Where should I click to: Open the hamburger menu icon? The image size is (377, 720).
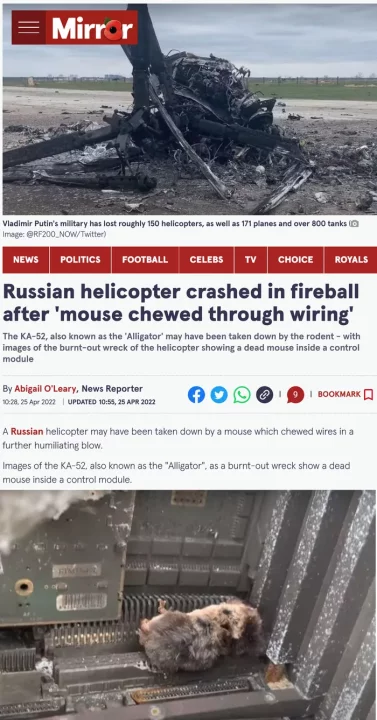click(28, 27)
